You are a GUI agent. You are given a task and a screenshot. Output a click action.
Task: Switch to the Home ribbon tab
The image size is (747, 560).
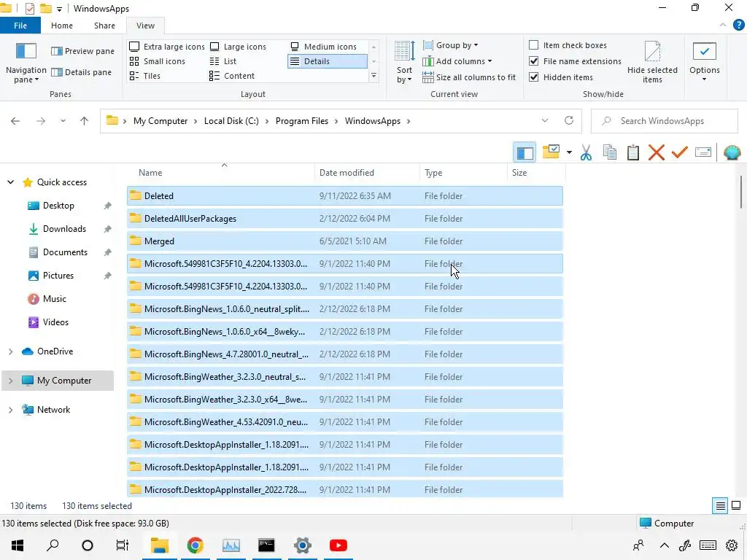pyautogui.click(x=62, y=26)
